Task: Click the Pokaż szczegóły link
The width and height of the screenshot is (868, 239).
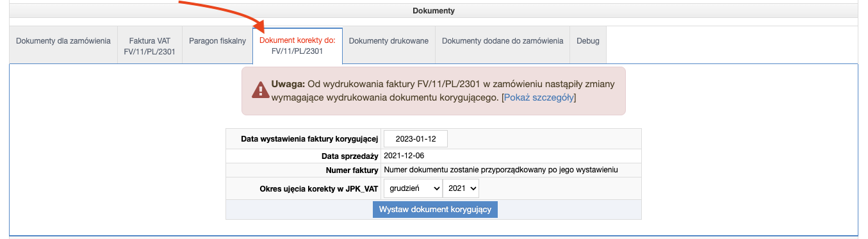Action: point(539,97)
